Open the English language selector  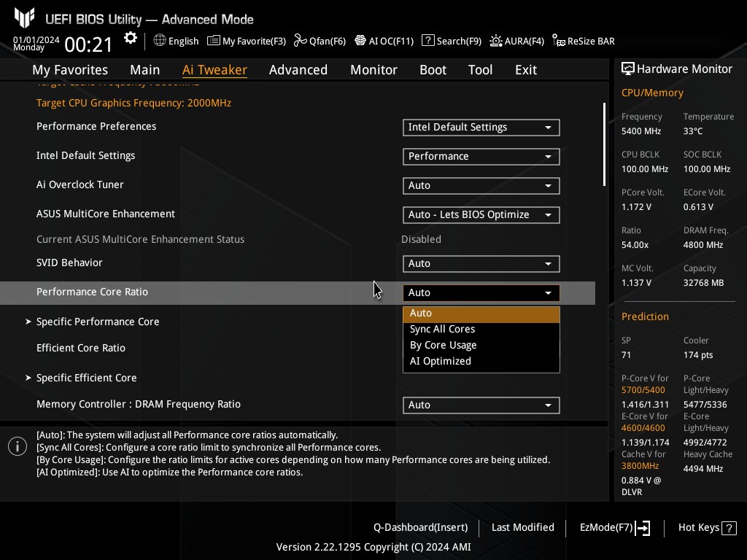[x=176, y=41]
